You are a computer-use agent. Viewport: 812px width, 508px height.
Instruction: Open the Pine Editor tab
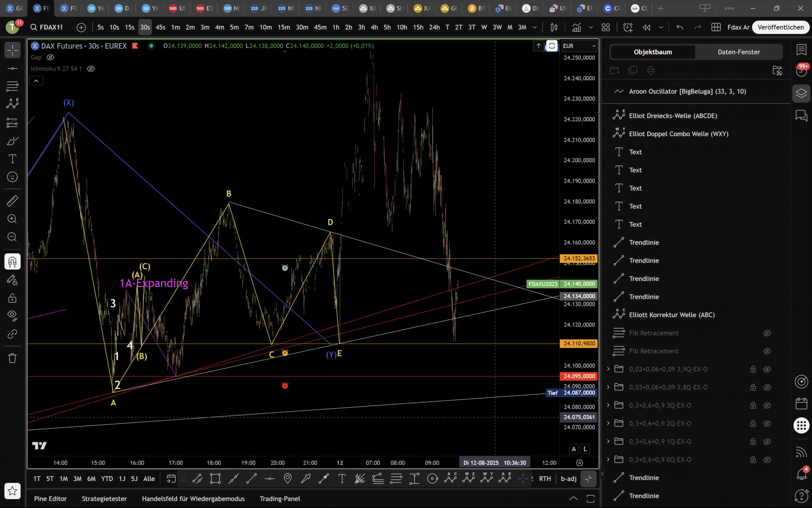coord(50,499)
